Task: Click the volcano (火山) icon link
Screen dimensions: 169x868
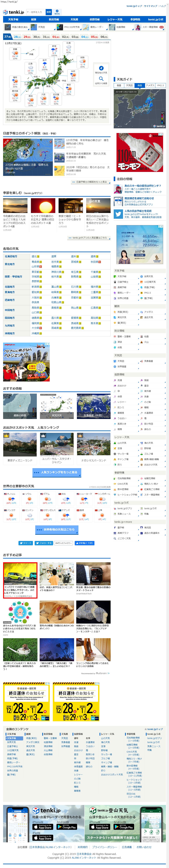Action: point(142,342)
